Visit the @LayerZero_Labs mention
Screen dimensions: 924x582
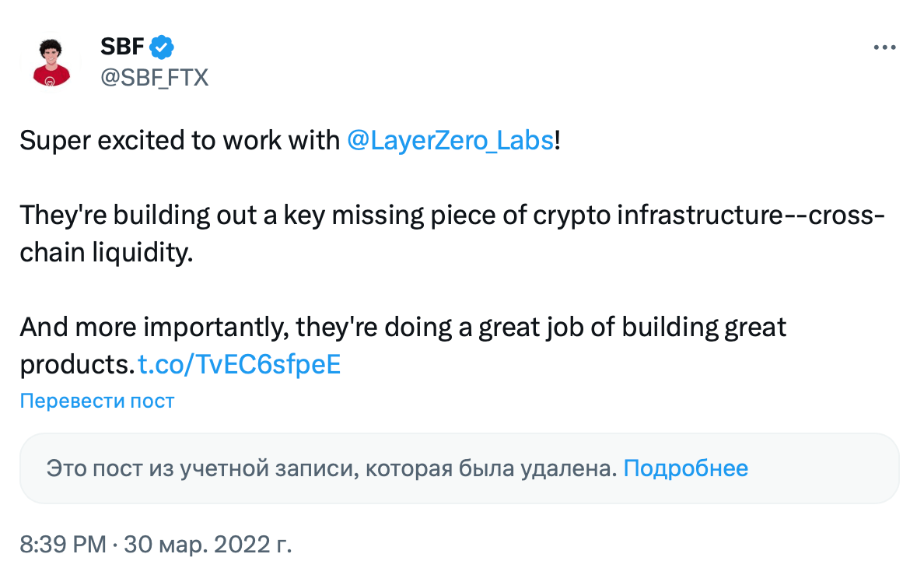(x=450, y=141)
